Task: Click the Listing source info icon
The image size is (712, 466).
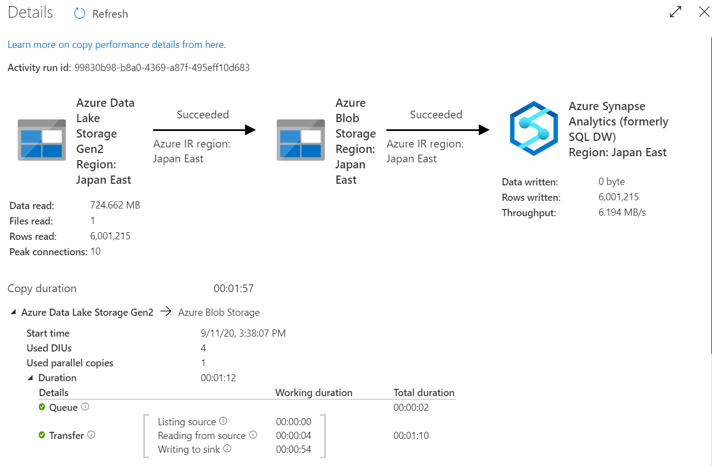Action: pos(223,421)
